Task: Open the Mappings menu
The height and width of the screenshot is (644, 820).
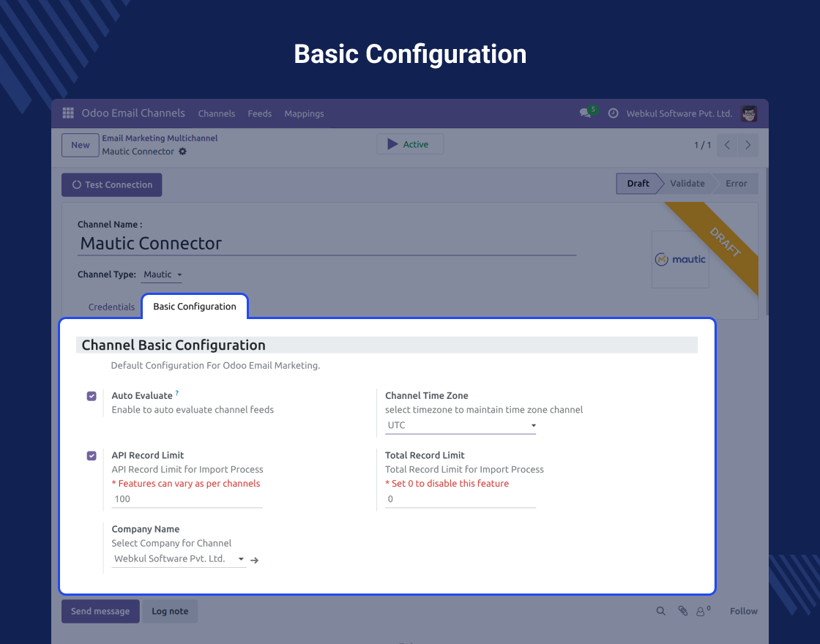Action: coord(304,113)
